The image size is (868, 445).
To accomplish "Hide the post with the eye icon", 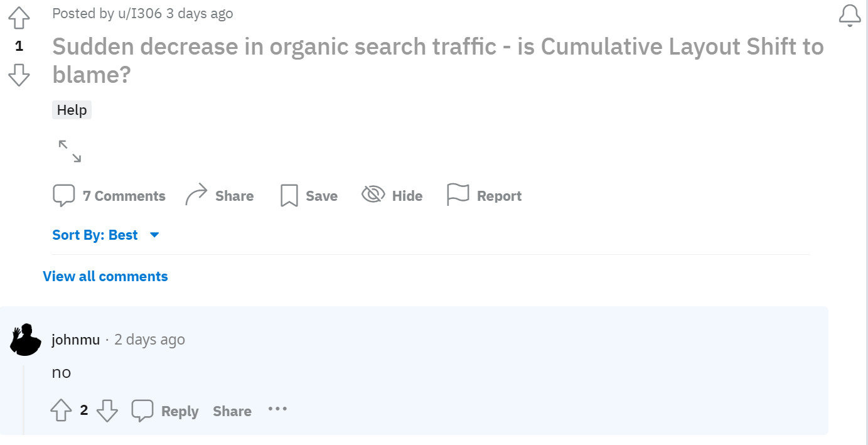I will pos(372,195).
